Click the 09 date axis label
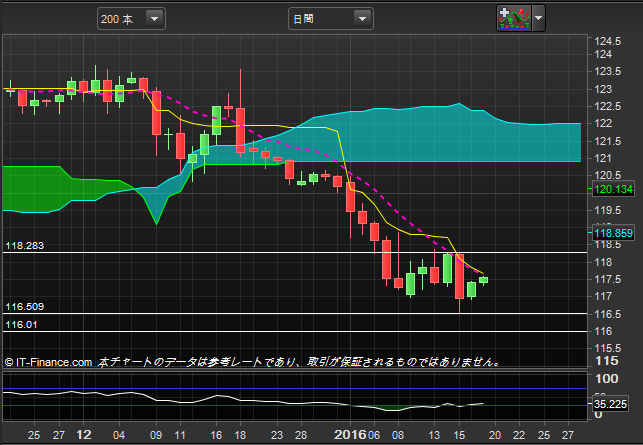This screenshot has width=643, height=445. (x=156, y=435)
